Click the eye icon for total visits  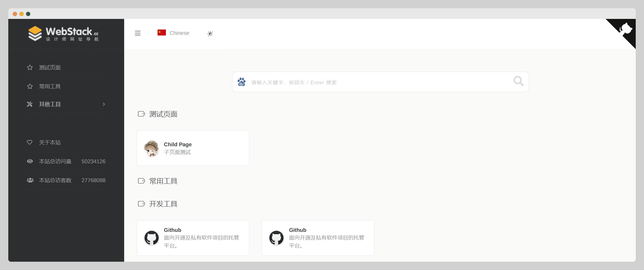coord(30,162)
